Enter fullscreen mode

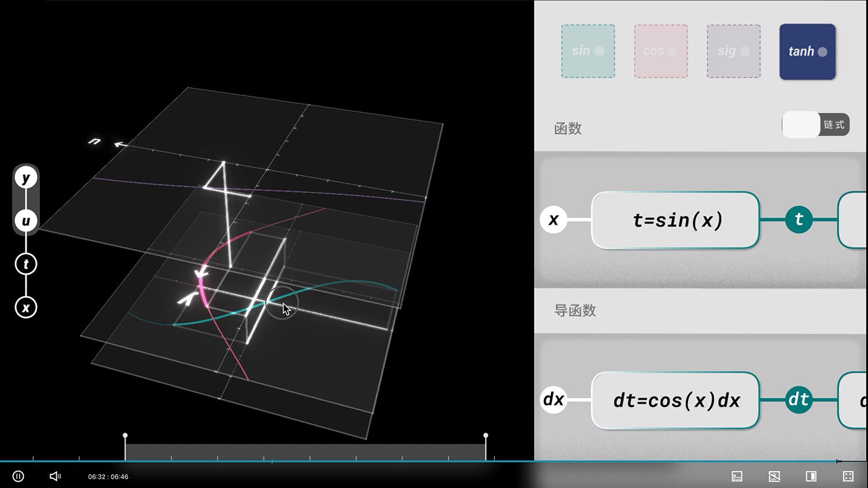point(848,476)
